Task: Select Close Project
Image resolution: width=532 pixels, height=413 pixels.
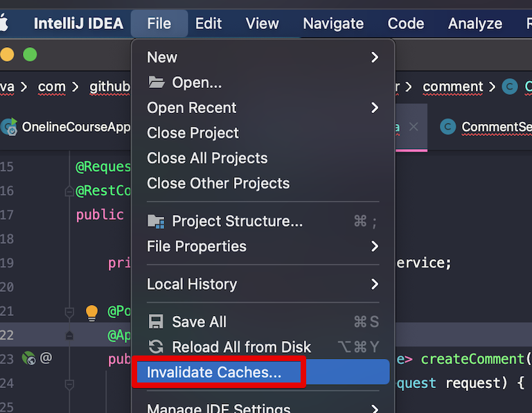Action: click(x=263, y=133)
